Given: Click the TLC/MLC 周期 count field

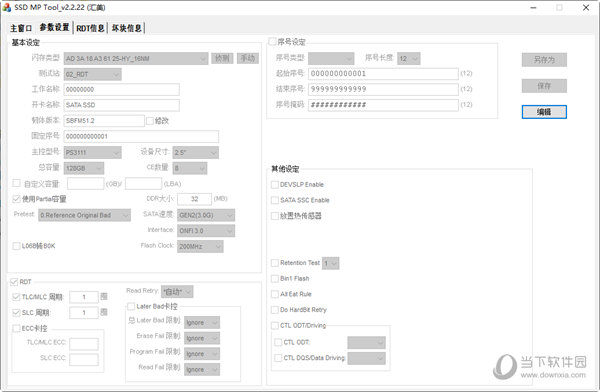Looking at the screenshot, I should (84, 297).
